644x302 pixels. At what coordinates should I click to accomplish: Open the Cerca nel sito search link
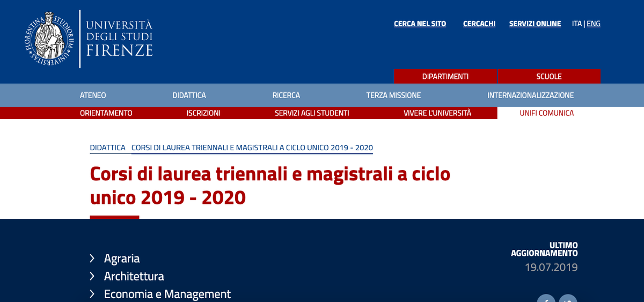coord(420,24)
